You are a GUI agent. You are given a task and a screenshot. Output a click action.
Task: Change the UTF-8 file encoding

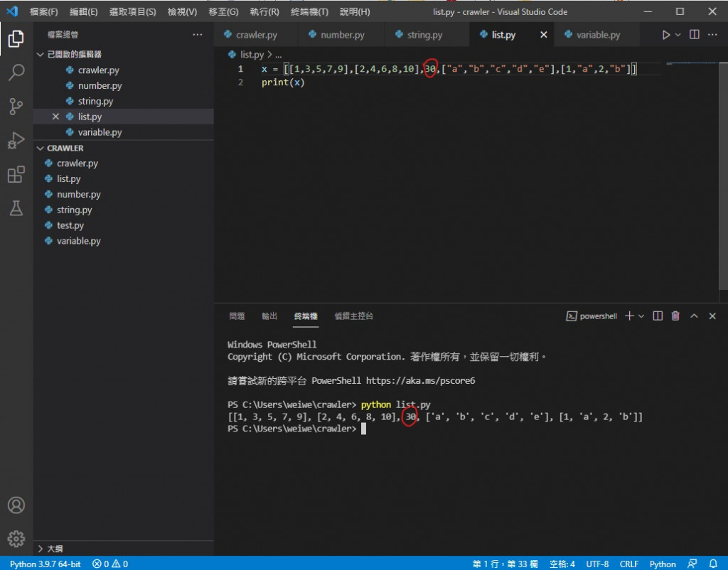click(x=597, y=564)
